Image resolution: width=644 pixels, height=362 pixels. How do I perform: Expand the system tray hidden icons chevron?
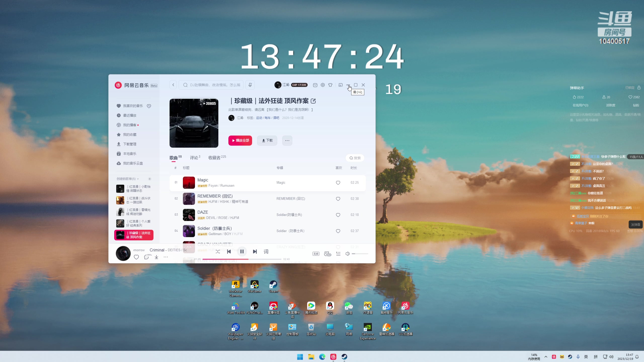(546, 357)
